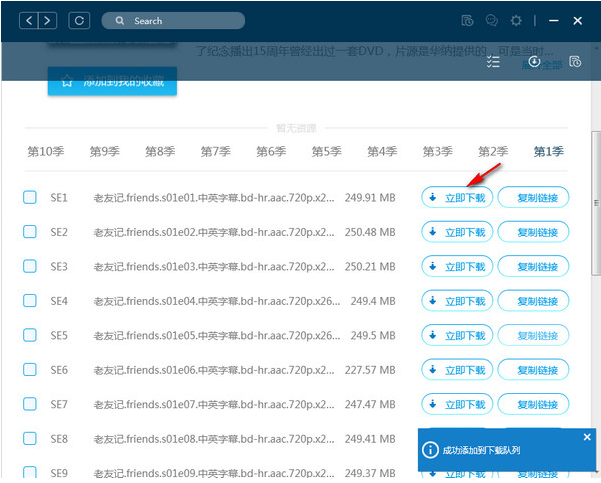Switch to the 第7季 season tab
Screen dimensions: 601x483
point(215,151)
